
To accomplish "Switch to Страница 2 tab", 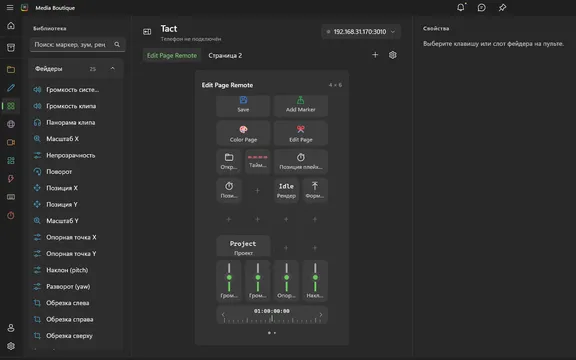I will pos(225,55).
